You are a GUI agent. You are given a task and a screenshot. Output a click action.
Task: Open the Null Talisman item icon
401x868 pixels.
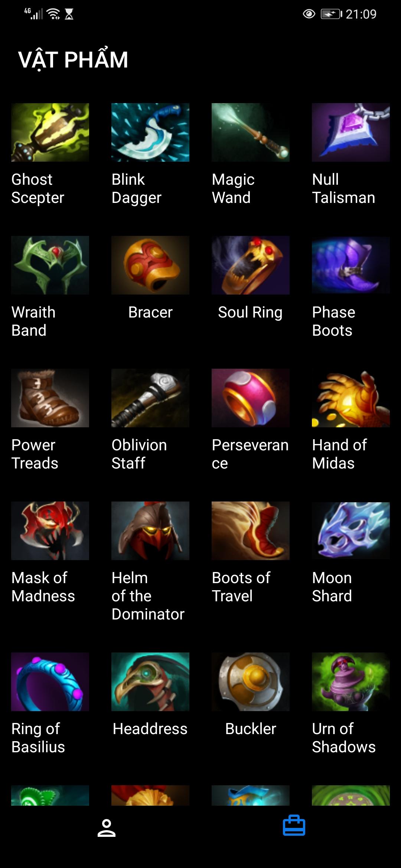pyautogui.click(x=351, y=132)
